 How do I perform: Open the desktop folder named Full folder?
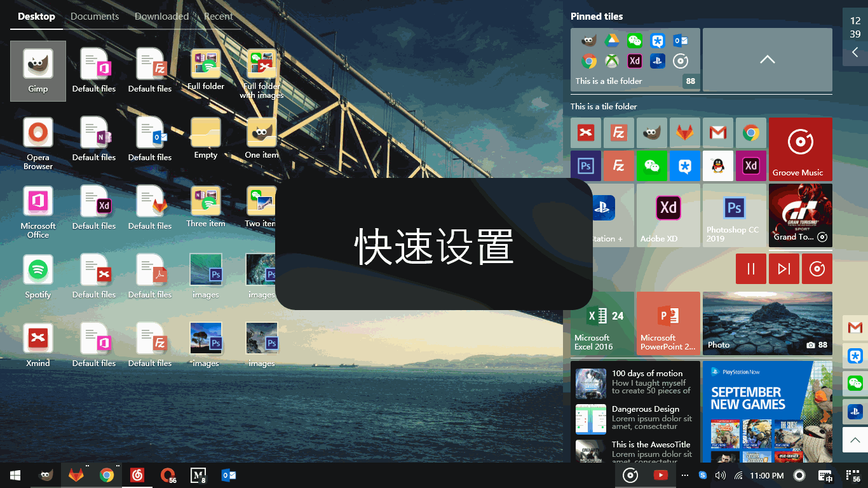pos(206,69)
